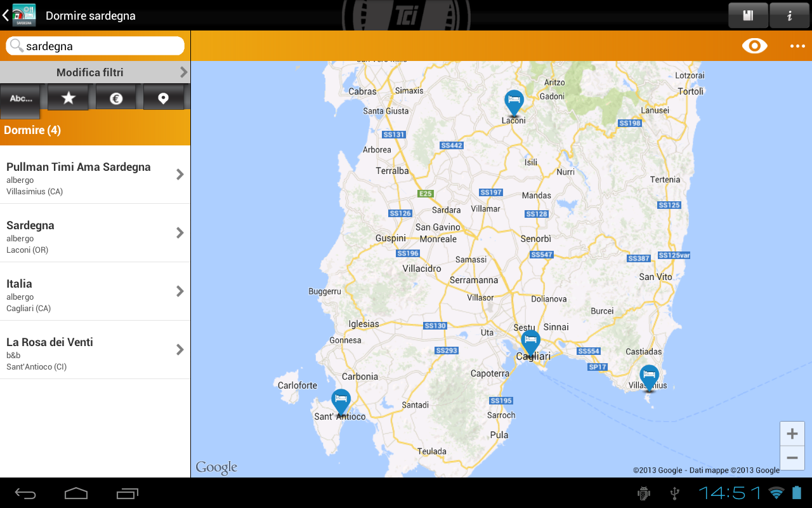
Task: Toggle the eye visibility icon
Action: 754,46
